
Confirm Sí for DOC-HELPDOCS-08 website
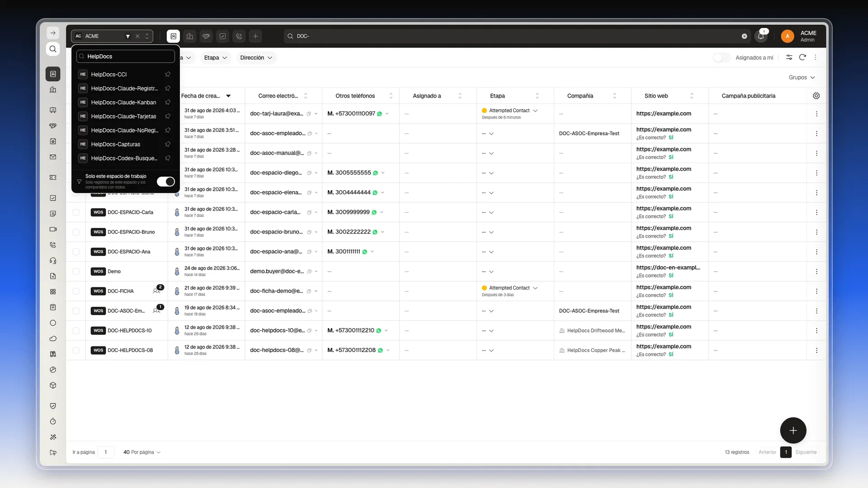click(671, 354)
